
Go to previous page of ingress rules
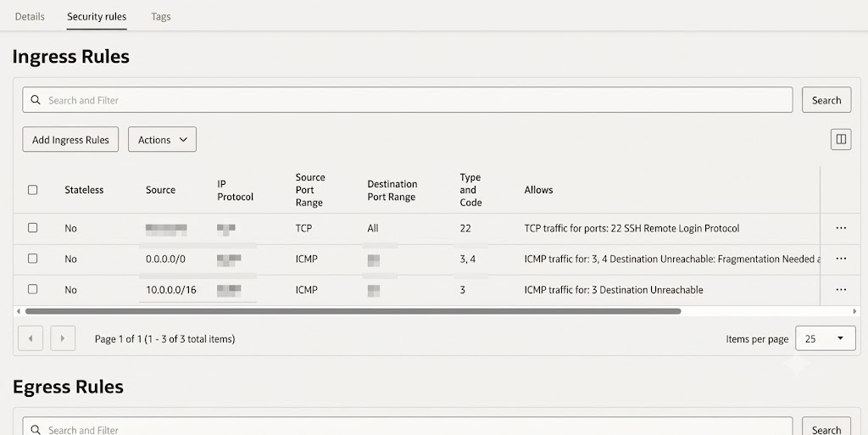coord(31,338)
